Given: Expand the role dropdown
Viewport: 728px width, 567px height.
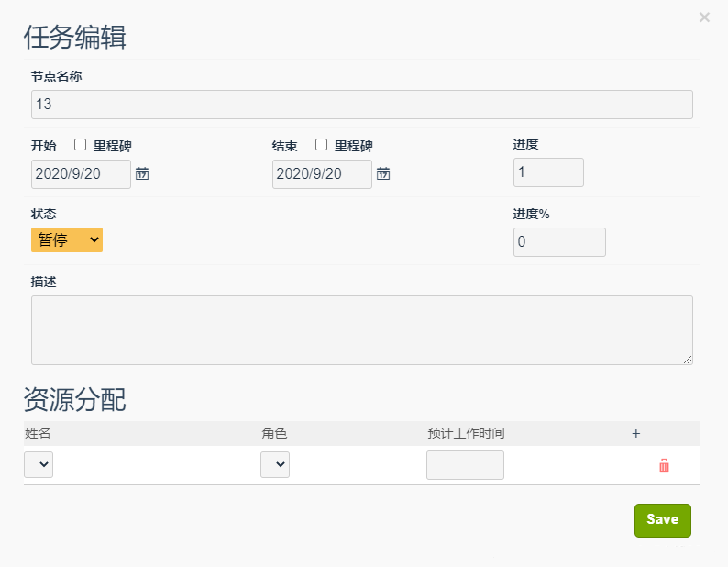Looking at the screenshot, I should click(x=275, y=465).
